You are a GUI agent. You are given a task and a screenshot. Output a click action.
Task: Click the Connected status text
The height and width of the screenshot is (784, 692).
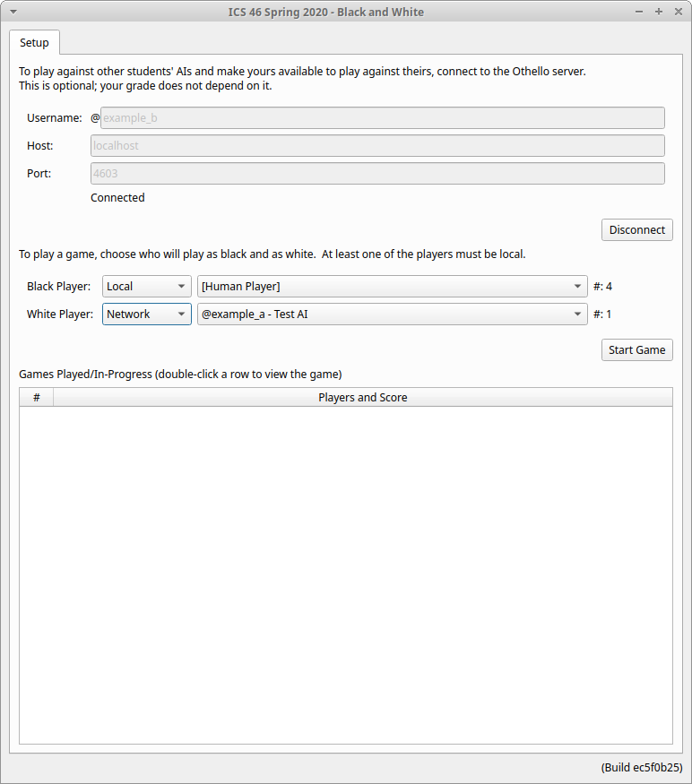coord(117,197)
